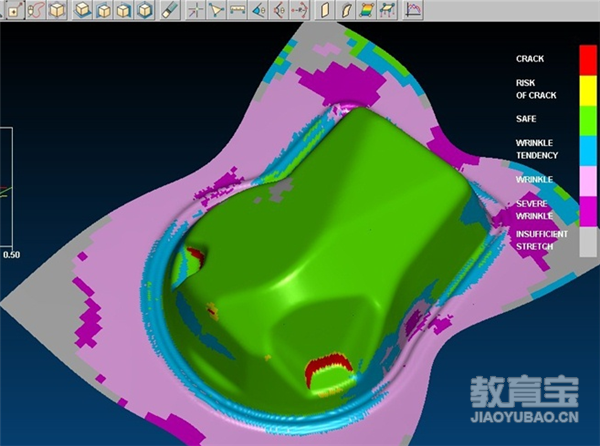Click the WRINKLE TENDENCY legend label
Viewport: 600px width, 446px height.
point(536,149)
